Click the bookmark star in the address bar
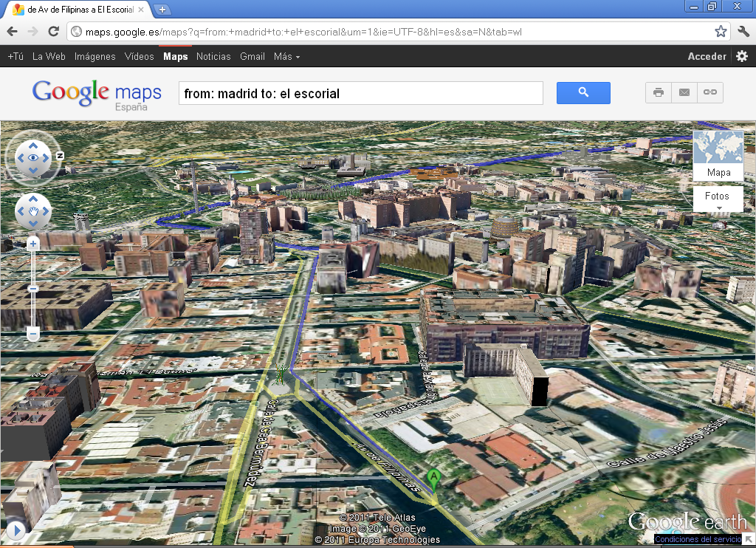Viewport: 756px width, 548px height. pos(721,32)
